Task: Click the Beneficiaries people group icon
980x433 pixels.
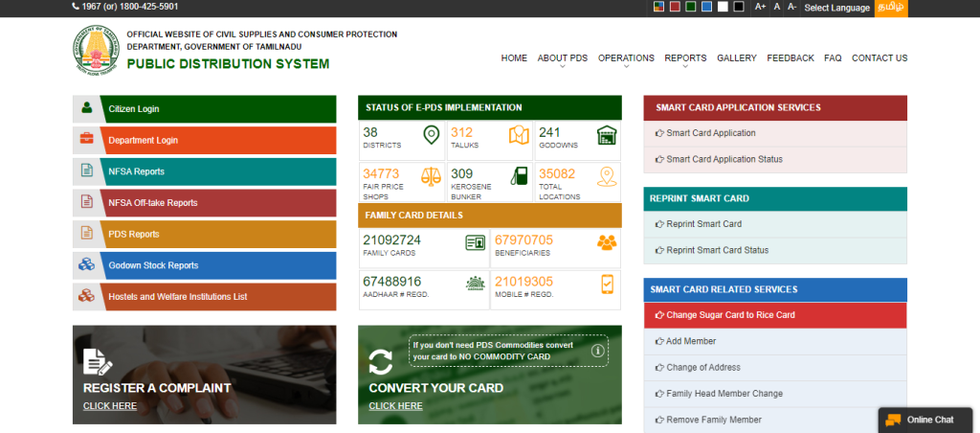Action: 607,242
